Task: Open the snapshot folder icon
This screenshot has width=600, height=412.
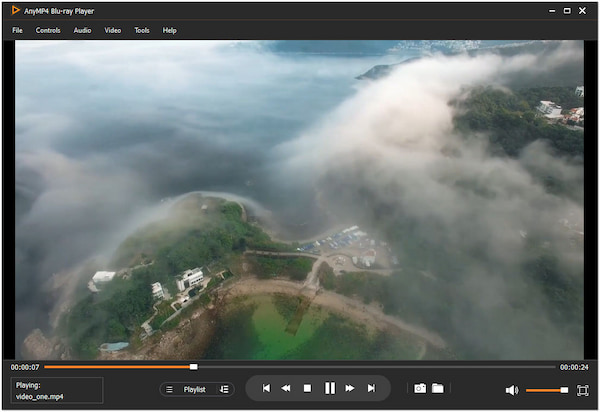Action: click(x=438, y=388)
